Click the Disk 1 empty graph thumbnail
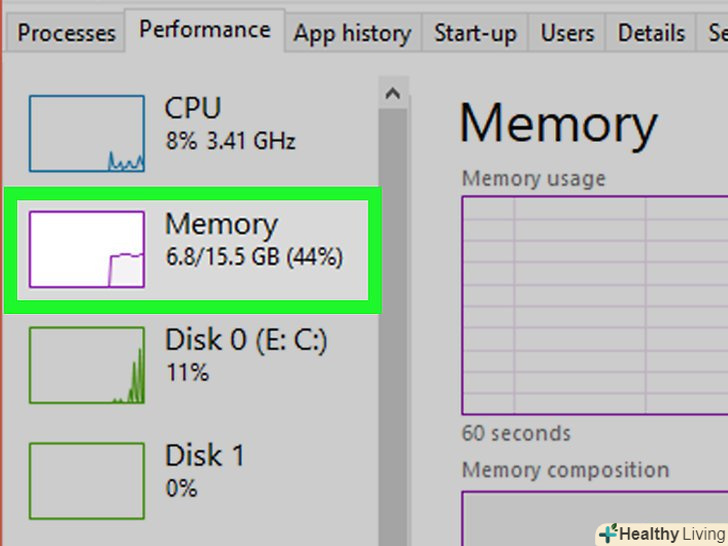The image size is (728, 546). point(87,481)
